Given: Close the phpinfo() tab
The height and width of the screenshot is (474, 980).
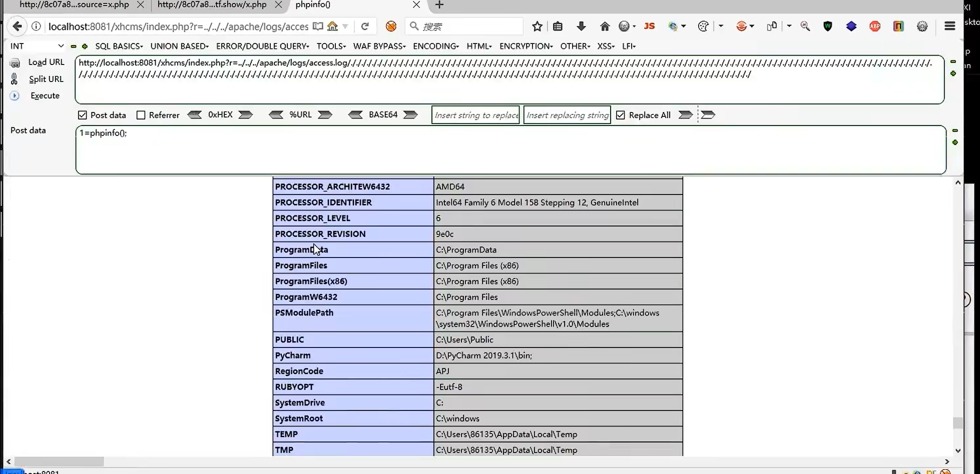Looking at the screenshot, I should pos(416,4).
